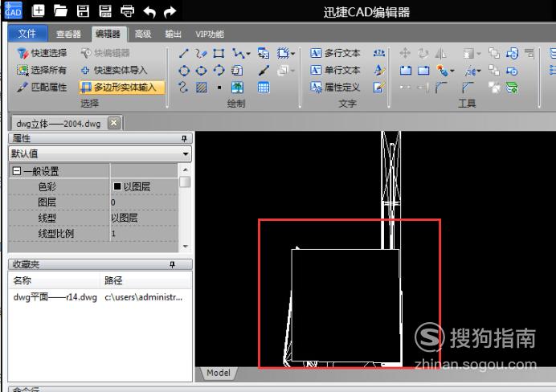The image size is (556, 392).
Task: Click the New file icon in title bar
Action: [39, 10]
